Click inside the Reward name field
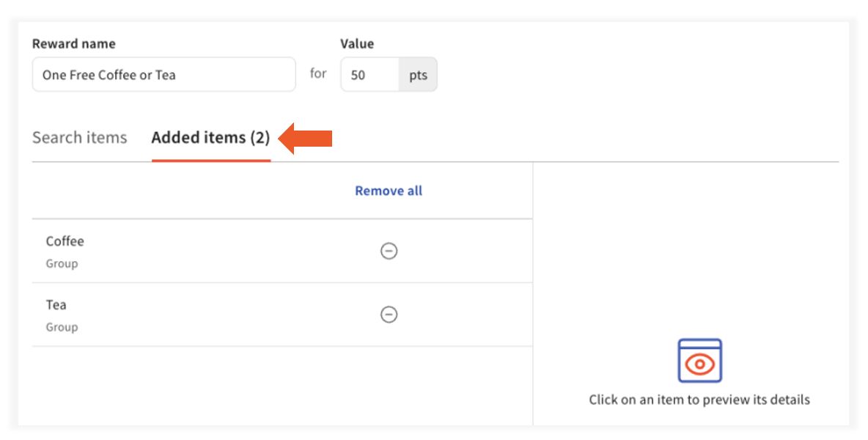 coord(163,74)
